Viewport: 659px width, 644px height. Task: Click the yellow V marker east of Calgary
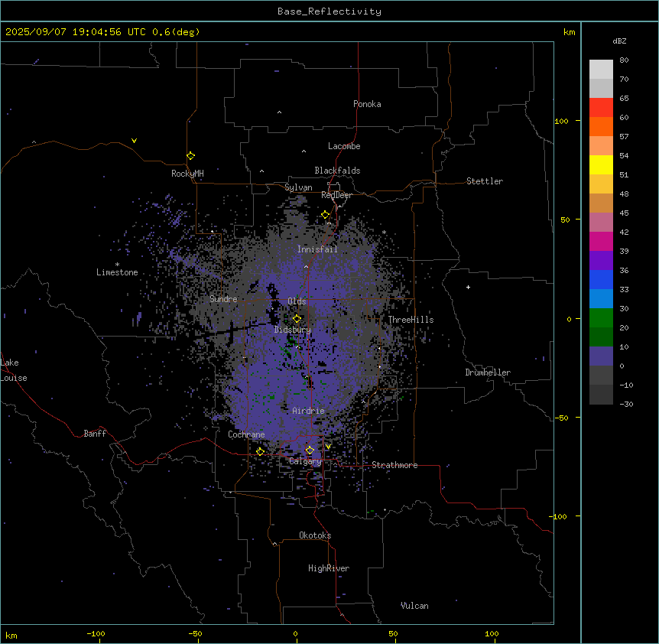tap(328, 447)
